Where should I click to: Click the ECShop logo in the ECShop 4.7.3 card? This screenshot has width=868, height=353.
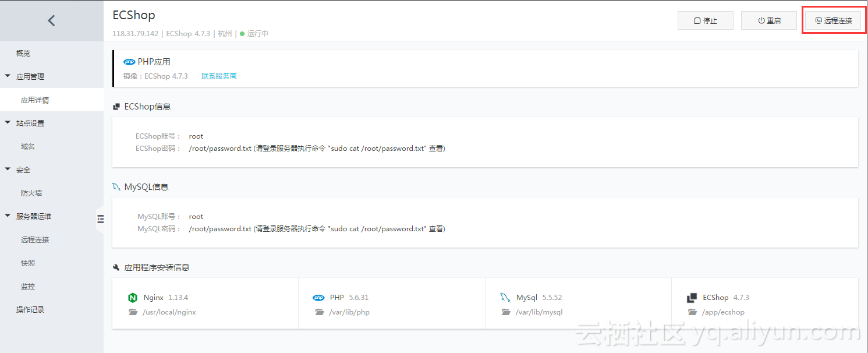(692, 298)
